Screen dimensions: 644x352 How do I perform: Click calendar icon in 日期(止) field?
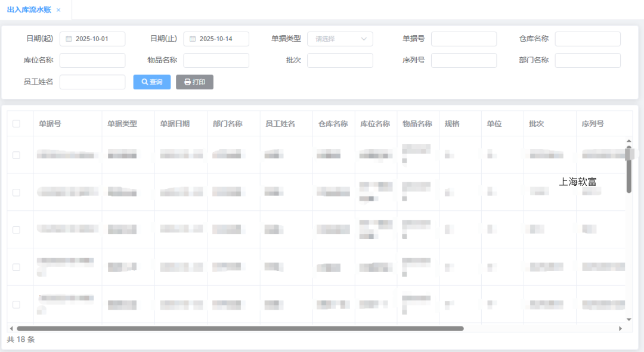[x=193, y=39]
